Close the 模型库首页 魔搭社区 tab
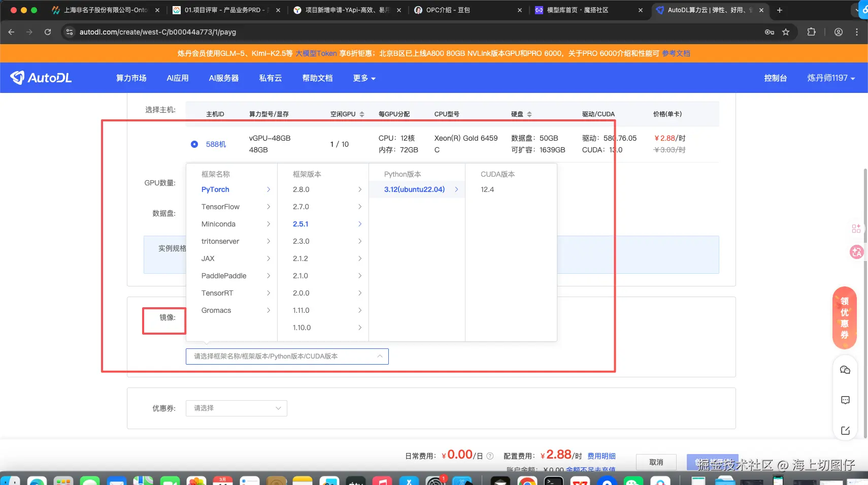The width and height of the screenshot is (868, 485). (641, 10)
